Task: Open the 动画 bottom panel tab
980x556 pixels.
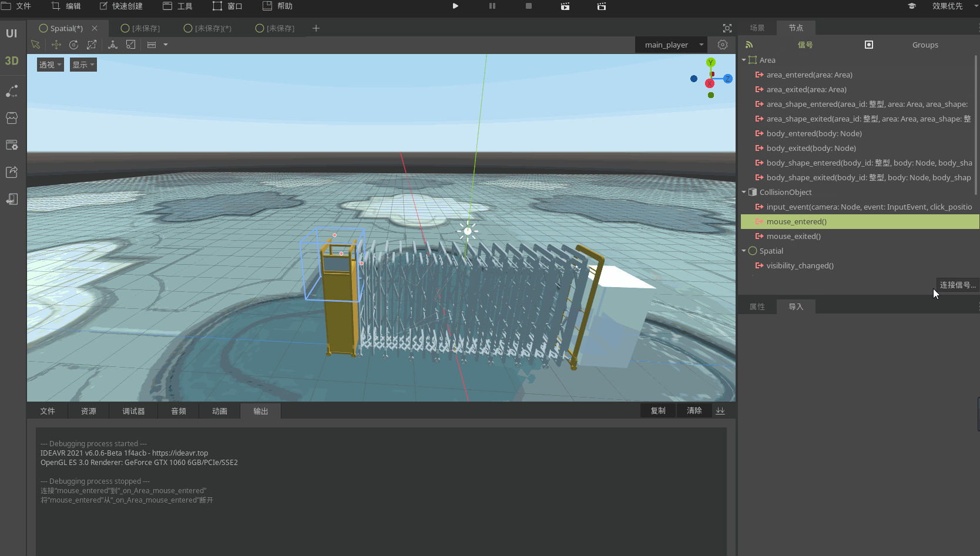Action: (220, 411)
